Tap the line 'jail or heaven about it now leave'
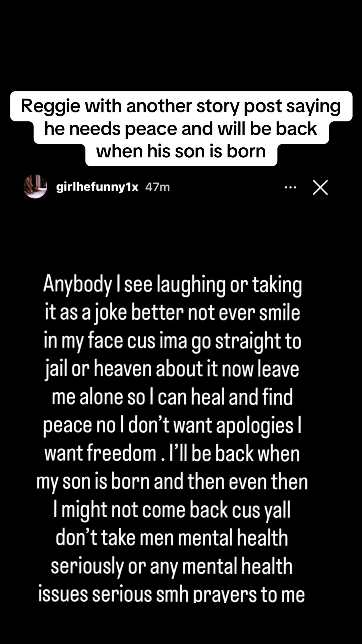The image size is (362, 644). 172,370
